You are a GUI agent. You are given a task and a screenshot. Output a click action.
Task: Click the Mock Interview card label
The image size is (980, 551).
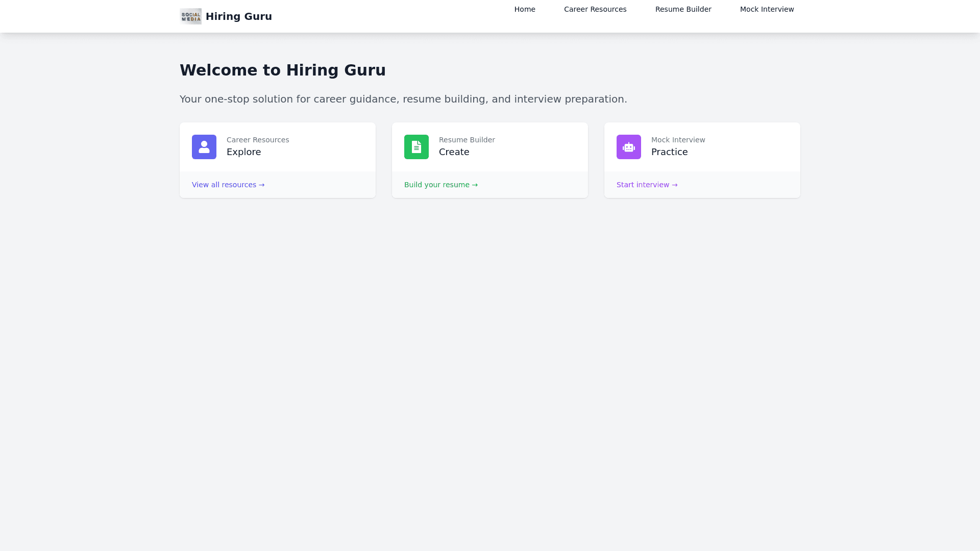[x=678, y=140]
